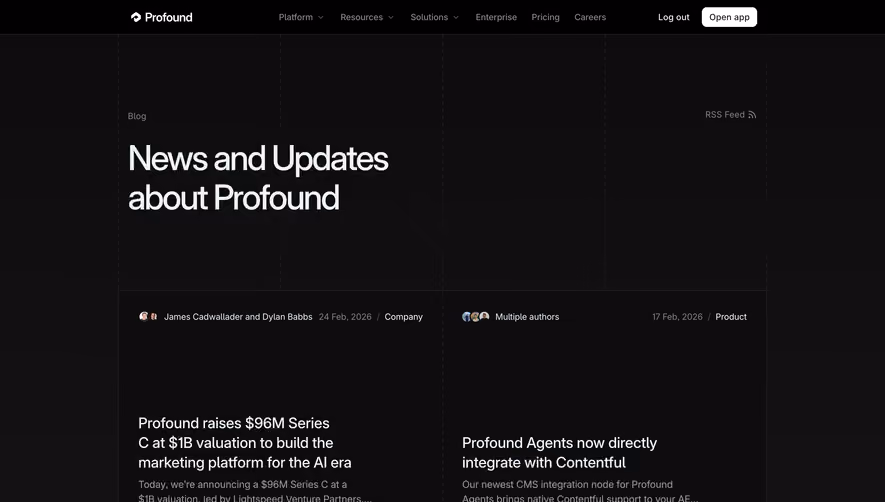This screenshot has width=885, height=502.
Task: Visit the Careers page
Action: [x=590, y=17]
